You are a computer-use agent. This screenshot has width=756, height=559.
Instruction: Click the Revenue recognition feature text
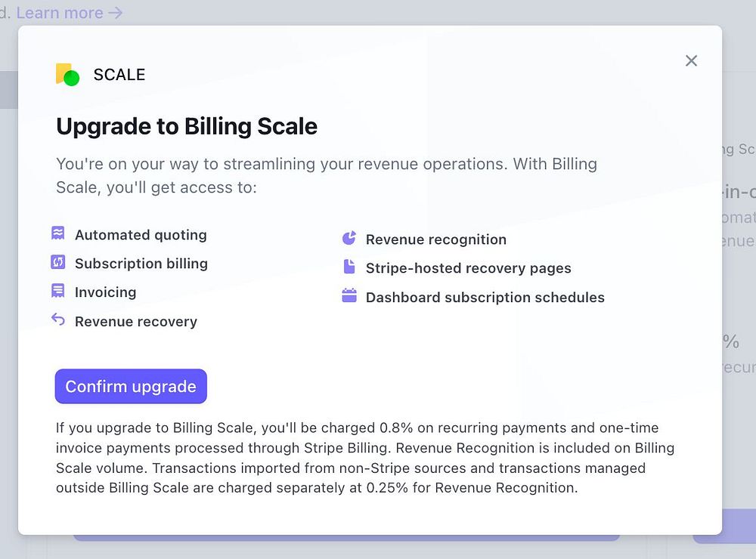click(436, 239)
